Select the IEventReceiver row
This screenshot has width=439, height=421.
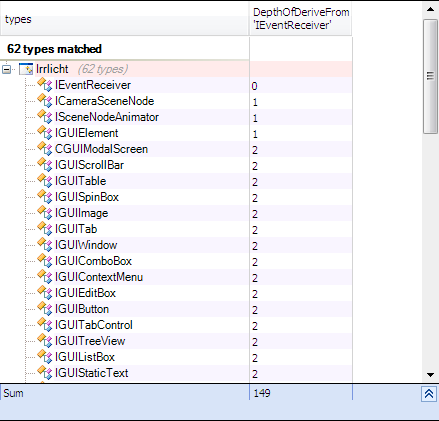176,85
